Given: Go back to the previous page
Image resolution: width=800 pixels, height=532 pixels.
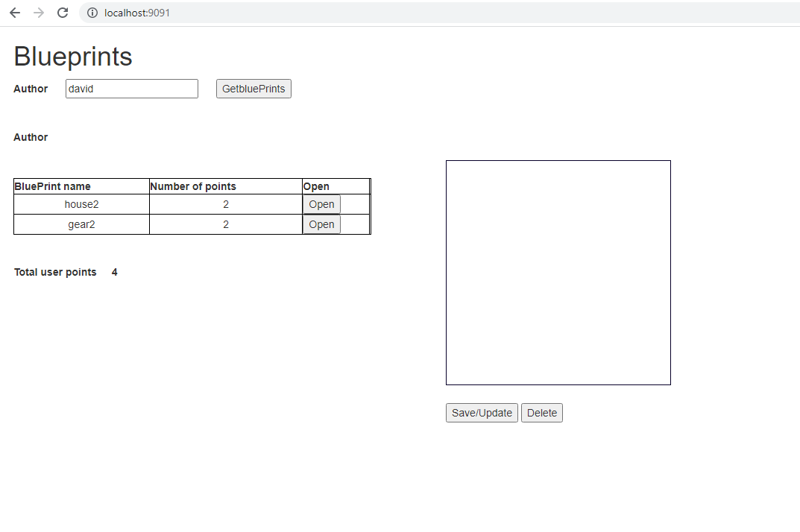Looking at the screenshot, I should pyautogui.click(x=15, y=13).
